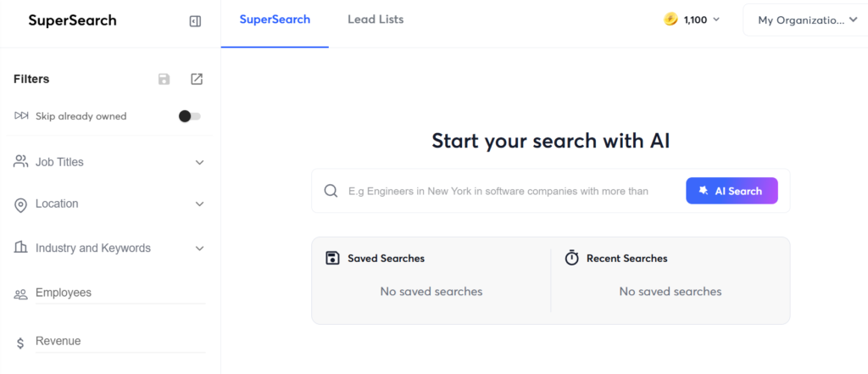Screen dimensions: 868x374
Task: Open filters in external popout icon
Action: pyautogui.click(x=197, y=79)
